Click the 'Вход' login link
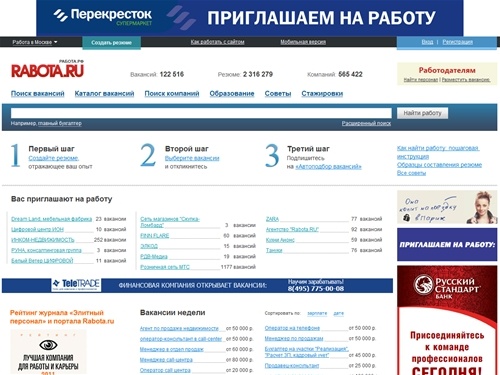This screenshot has height=375, width=500. coord(427,42)
